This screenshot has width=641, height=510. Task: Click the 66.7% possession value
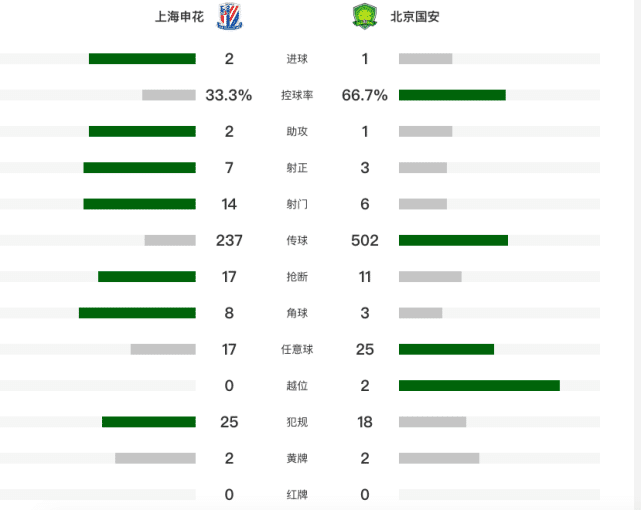pos(364,95)
